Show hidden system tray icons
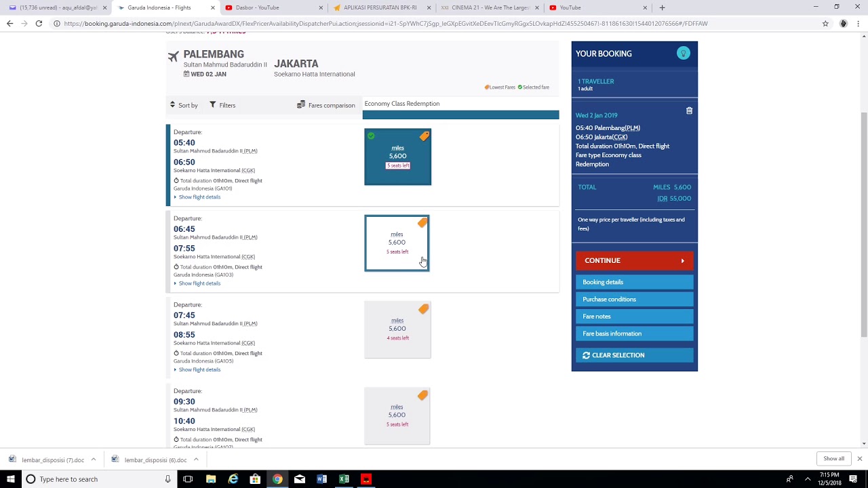 pyautogui.click(x=808, y=479)
